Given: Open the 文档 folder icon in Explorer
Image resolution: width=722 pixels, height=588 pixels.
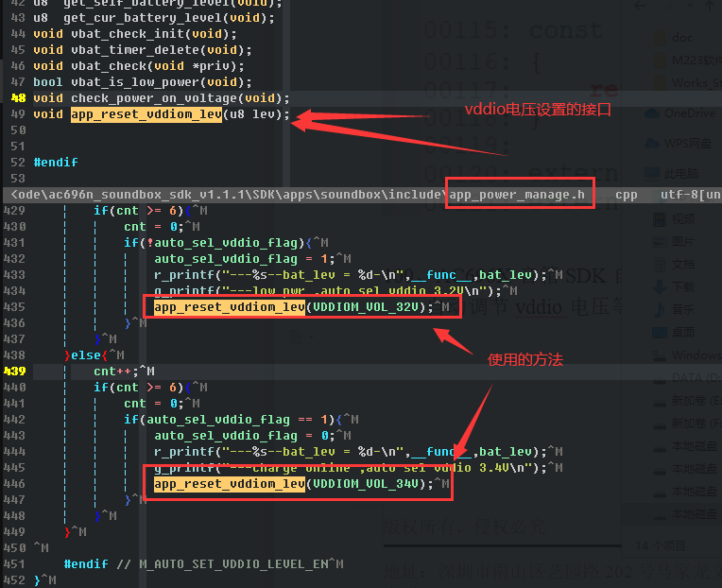Looking at the screenshot, I should point(660,265).
